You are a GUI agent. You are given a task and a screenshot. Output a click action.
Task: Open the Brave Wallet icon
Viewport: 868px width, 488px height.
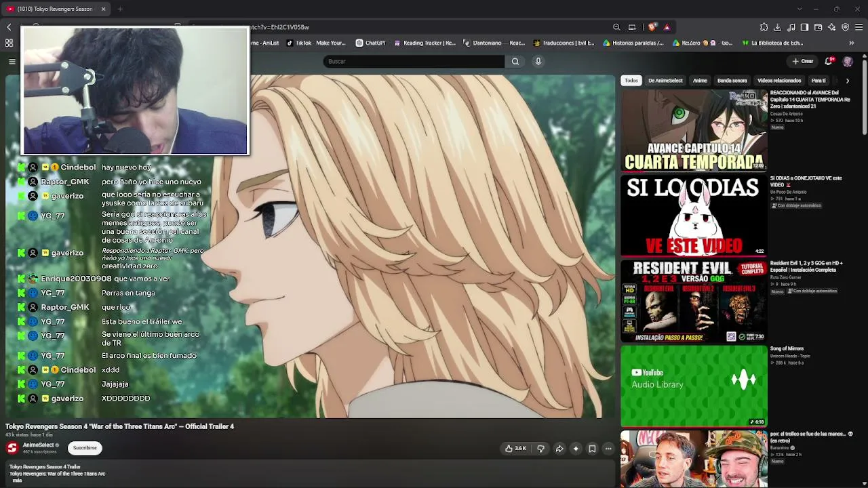(818, 27)
